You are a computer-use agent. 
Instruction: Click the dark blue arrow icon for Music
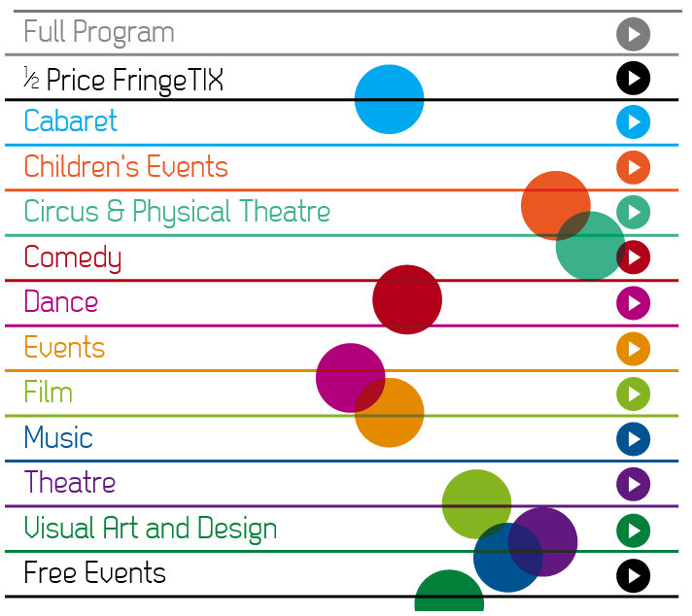(633, 439)
